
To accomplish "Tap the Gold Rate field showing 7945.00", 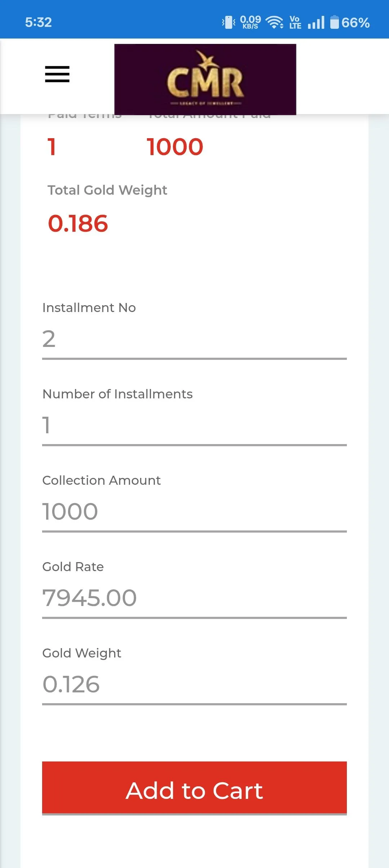I will [x=194, y=598].
